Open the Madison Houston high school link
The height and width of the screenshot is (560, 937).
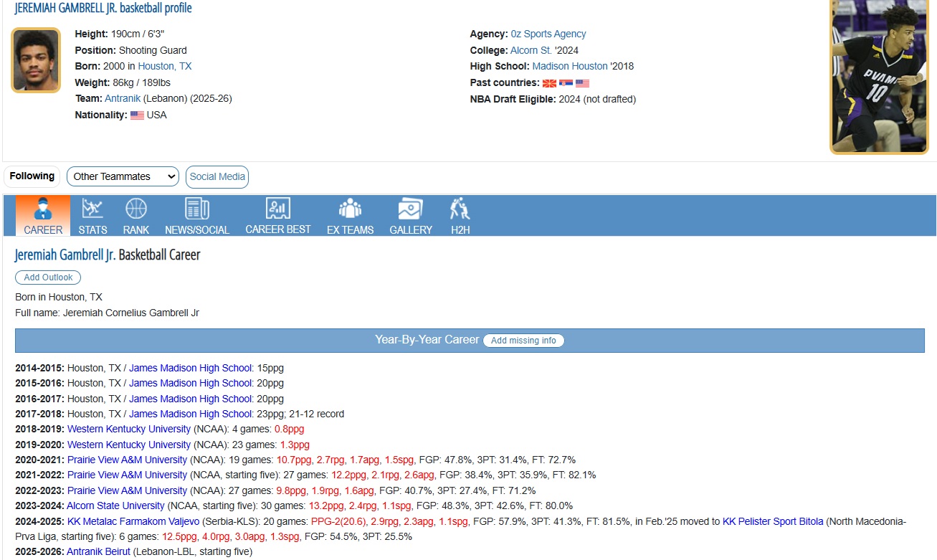click(570, 66)
